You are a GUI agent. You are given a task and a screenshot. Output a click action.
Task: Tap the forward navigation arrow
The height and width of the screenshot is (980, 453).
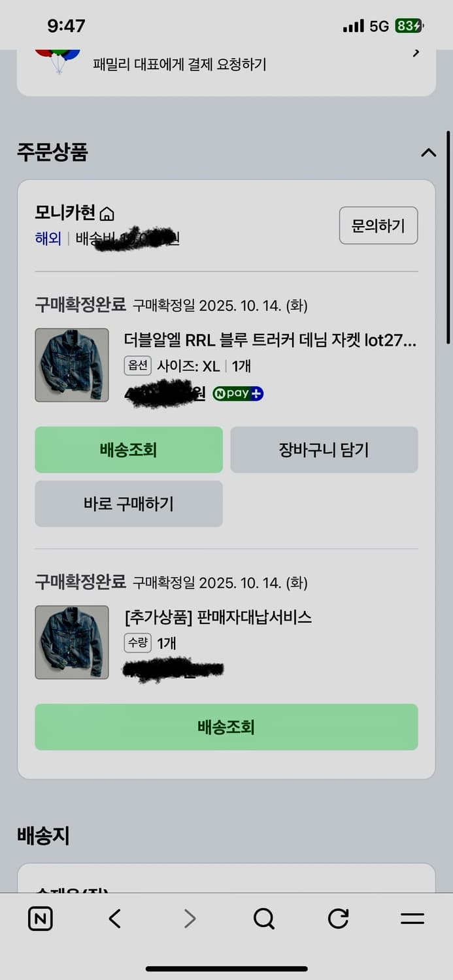[x=189, y=919]
